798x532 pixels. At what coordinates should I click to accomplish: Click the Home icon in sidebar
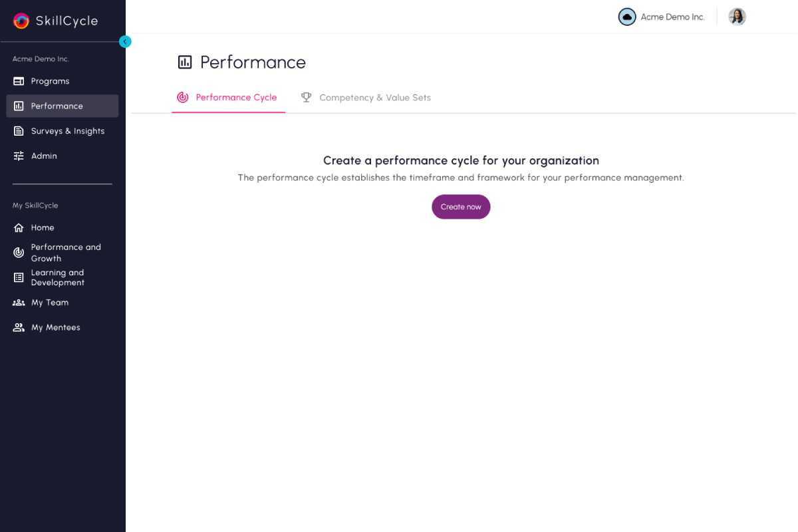tap(19, 227)
